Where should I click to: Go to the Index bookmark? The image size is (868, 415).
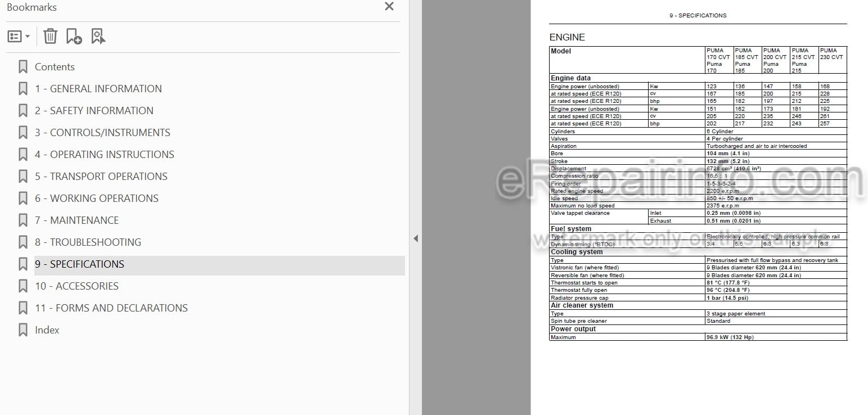click(x=47, y=330)
